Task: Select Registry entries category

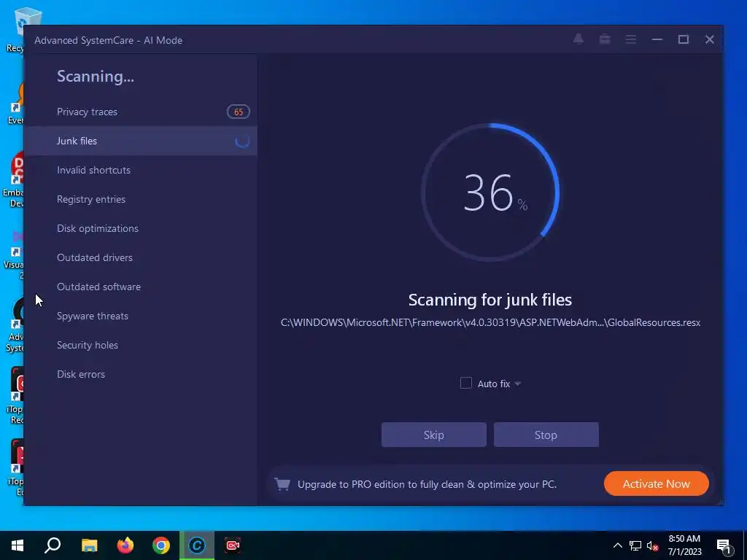Action: coord(141,199)
